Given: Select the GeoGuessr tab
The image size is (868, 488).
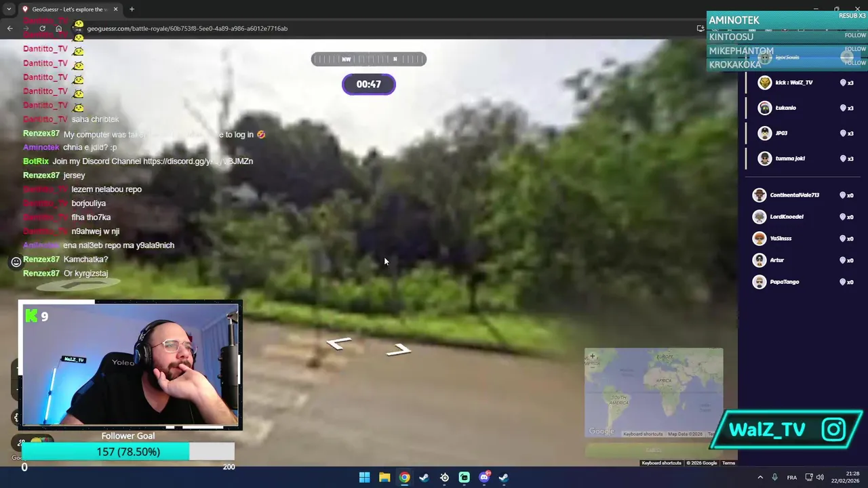Looking at the screenshot, I should 70,9.
